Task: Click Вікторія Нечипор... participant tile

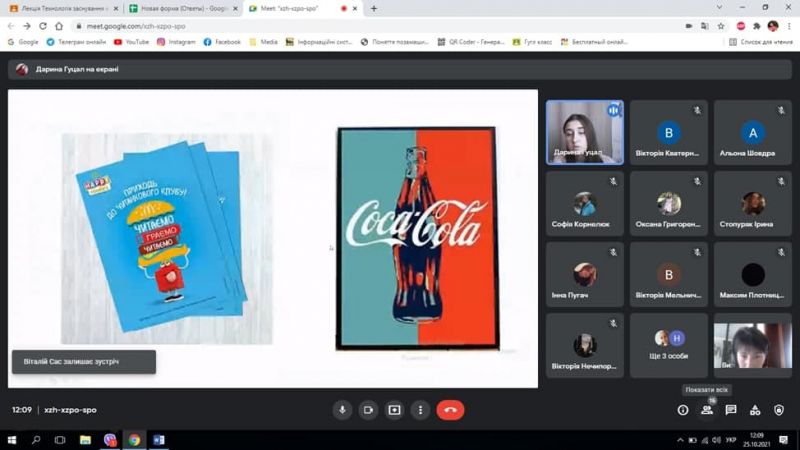Action: [585, 345]
